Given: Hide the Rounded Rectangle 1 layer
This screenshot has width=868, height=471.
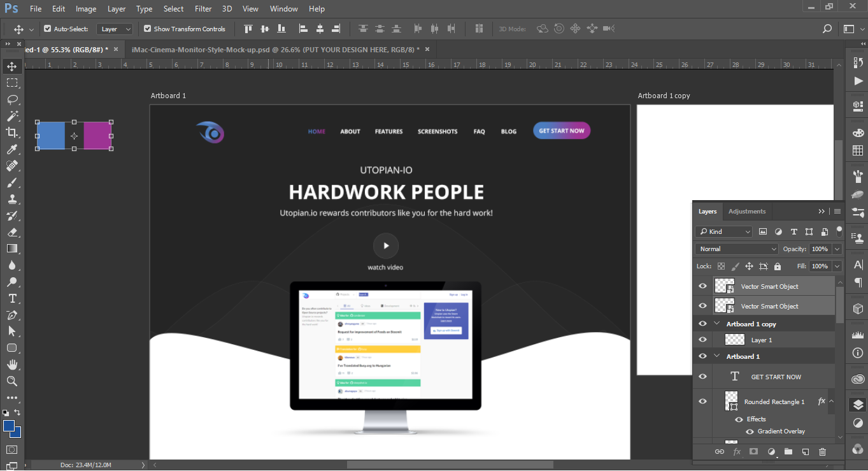Looking at the screenshot, I should [x=702, y=402].
